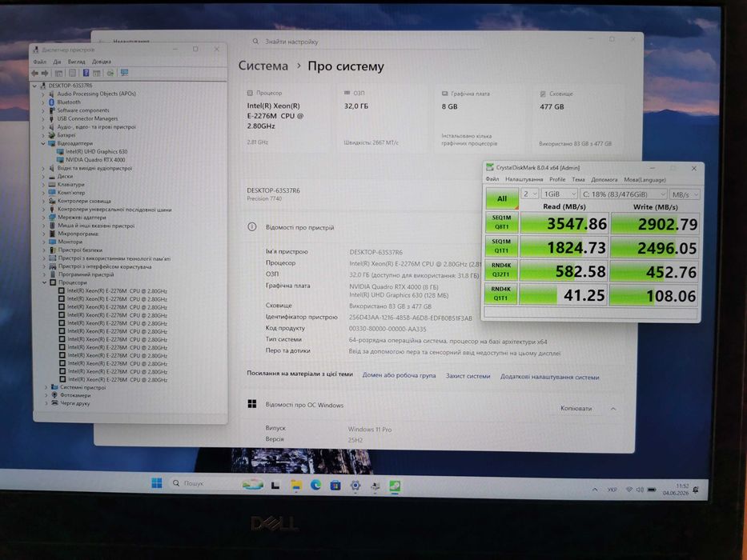Collapse the Відеоадаптери category
This screenshot has width=747, height=560.
point(43,143)
